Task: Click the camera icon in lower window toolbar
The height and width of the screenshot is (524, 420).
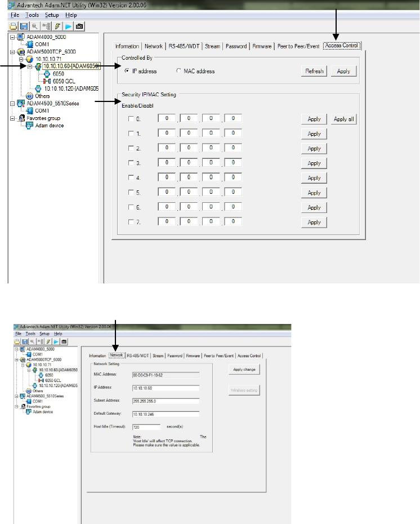Action: point(64,341)
